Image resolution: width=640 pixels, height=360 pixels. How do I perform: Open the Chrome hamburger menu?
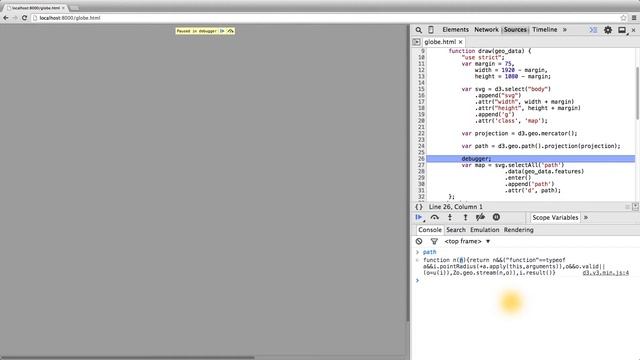634,18
